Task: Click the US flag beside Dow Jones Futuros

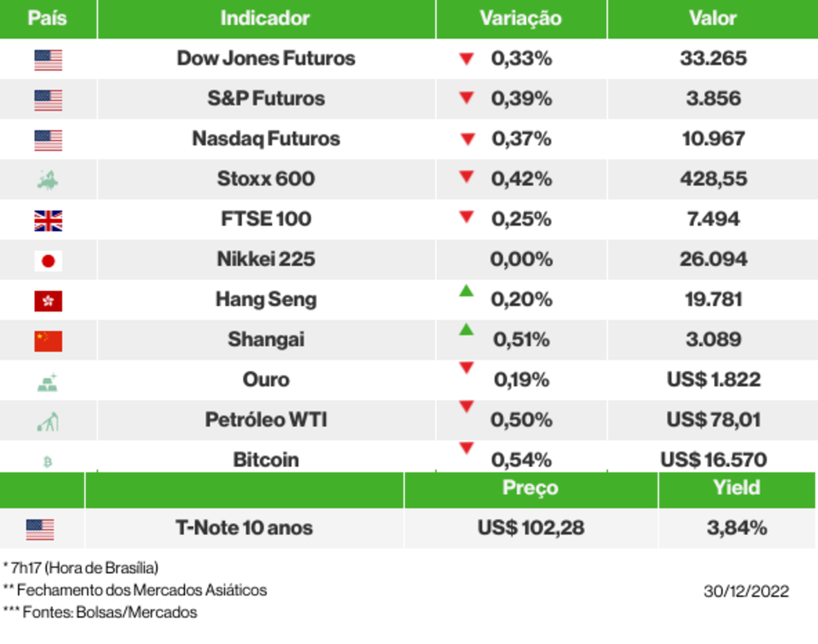Action: pos(48,60)
